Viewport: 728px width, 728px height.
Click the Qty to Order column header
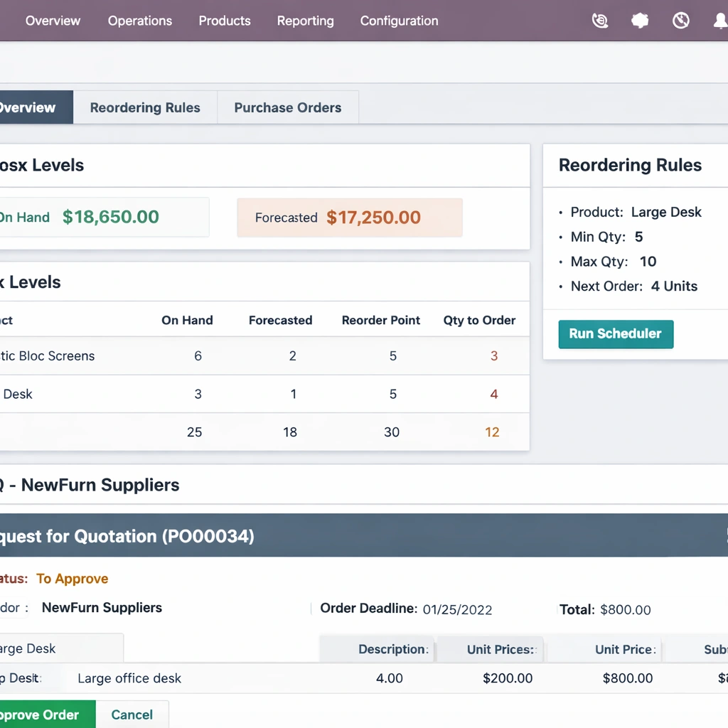[479, 320]
